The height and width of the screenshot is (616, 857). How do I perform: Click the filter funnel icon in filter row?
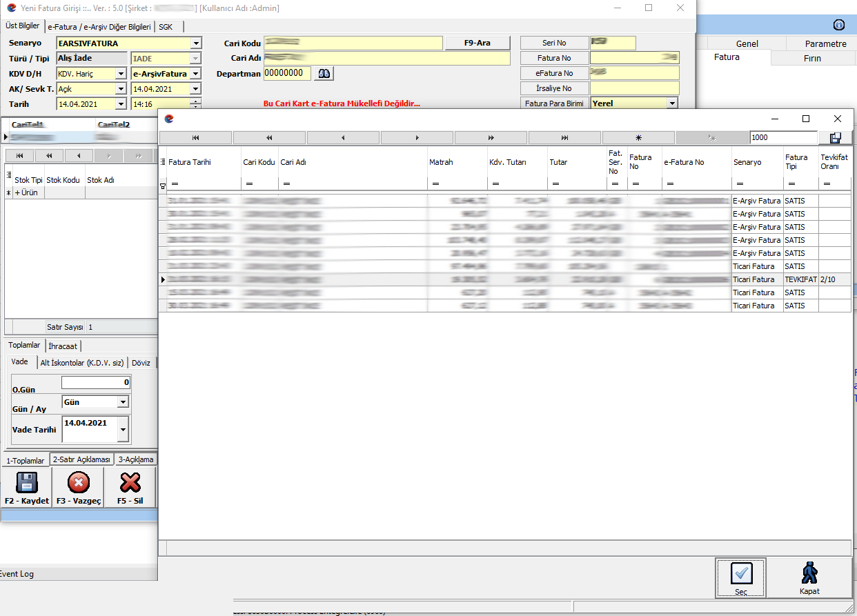tap(163, 186)
